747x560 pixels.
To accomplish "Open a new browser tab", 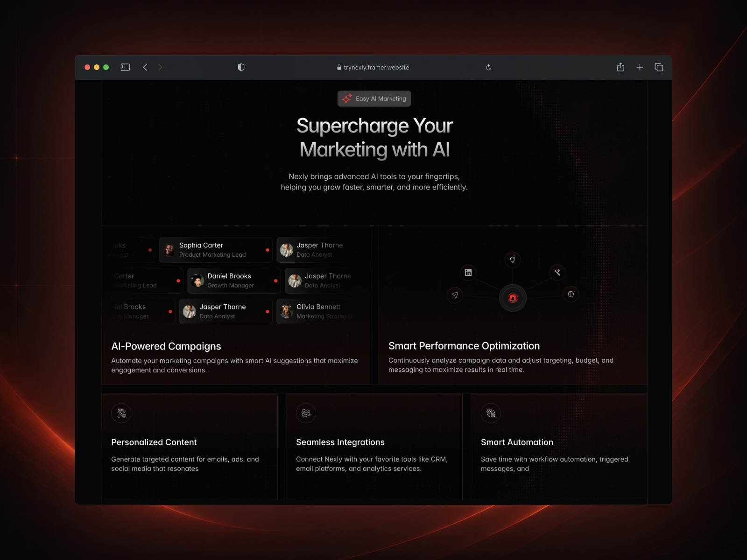I will point(640,67).
